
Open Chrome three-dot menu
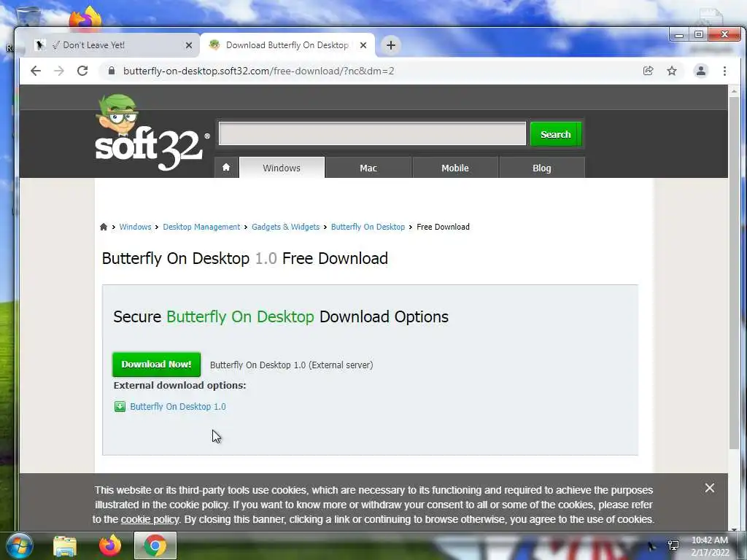tap(724, 71)
